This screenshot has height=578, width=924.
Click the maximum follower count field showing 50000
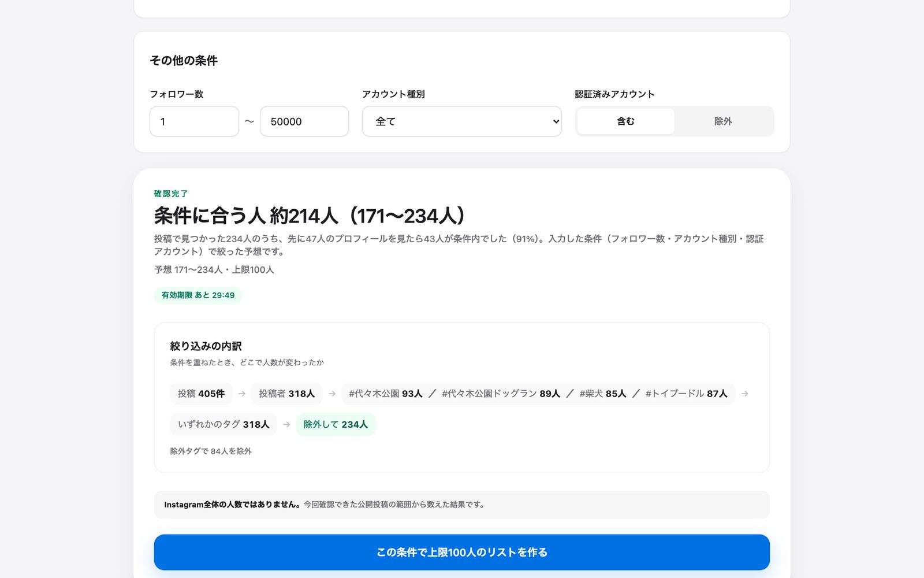pyautogui.click(x=304, y=121)
